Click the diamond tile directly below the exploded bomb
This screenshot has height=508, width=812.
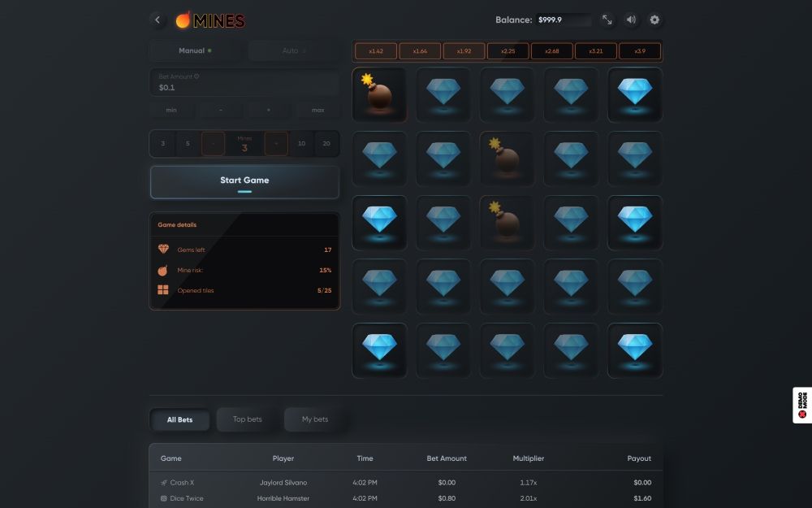point(379,158)
